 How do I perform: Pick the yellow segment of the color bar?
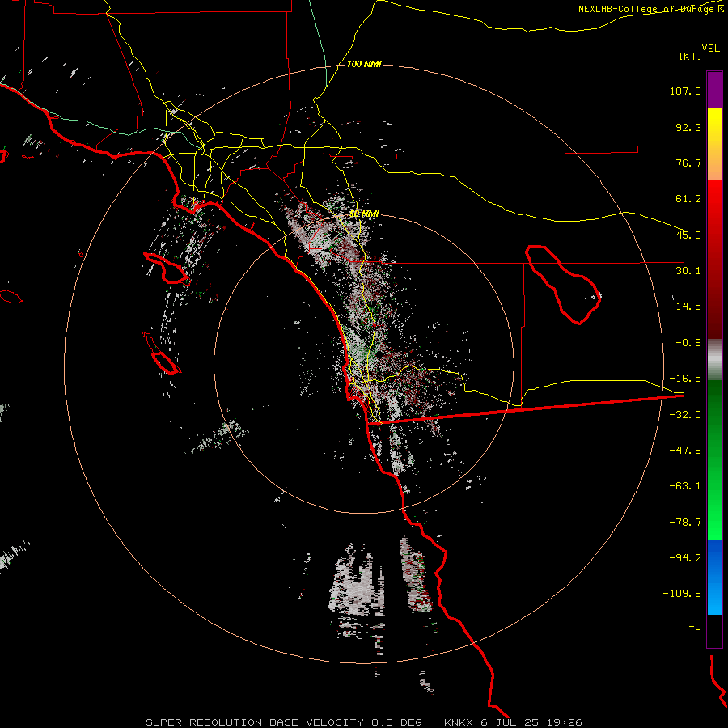coord(714,144)
